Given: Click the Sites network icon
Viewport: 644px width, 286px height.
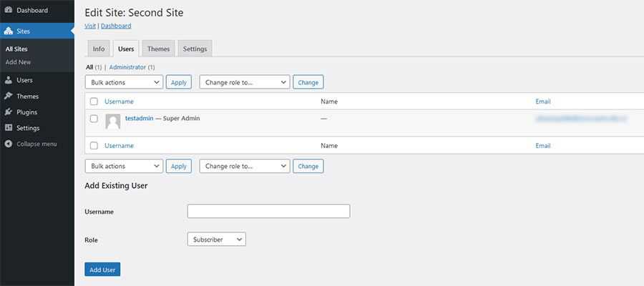Looking at the screenshot, I should [x=9, y=31].
